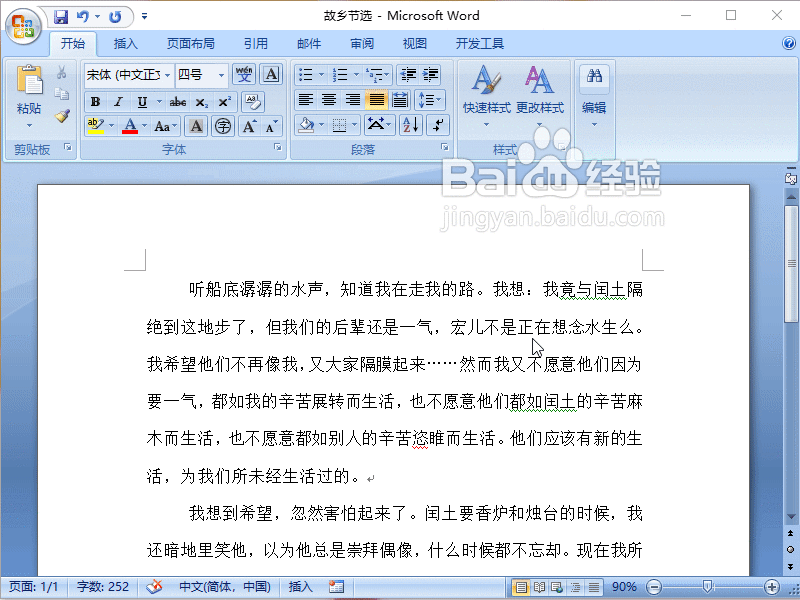Apply paragraph shading bucket
This screenshot has height=600, width=800.
(x=306, y=125)
